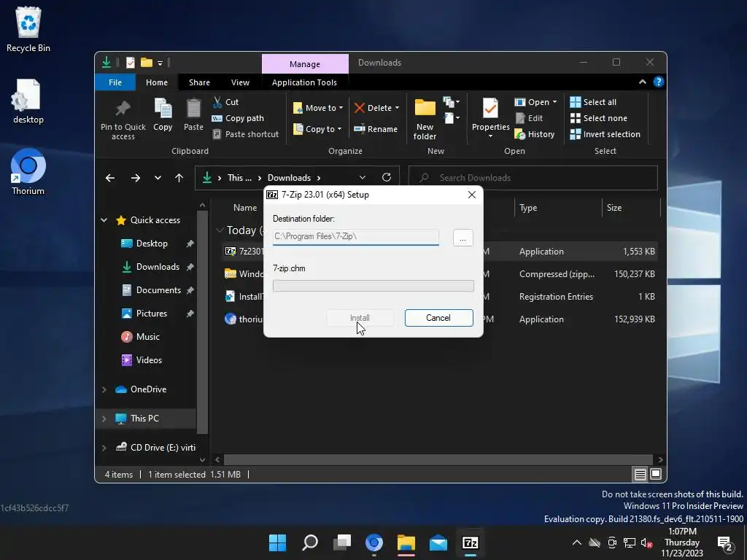Click the refresh button in address bar
Image resolution: width=747 pixels, height=560 pixels.
[x=387, y=177]
